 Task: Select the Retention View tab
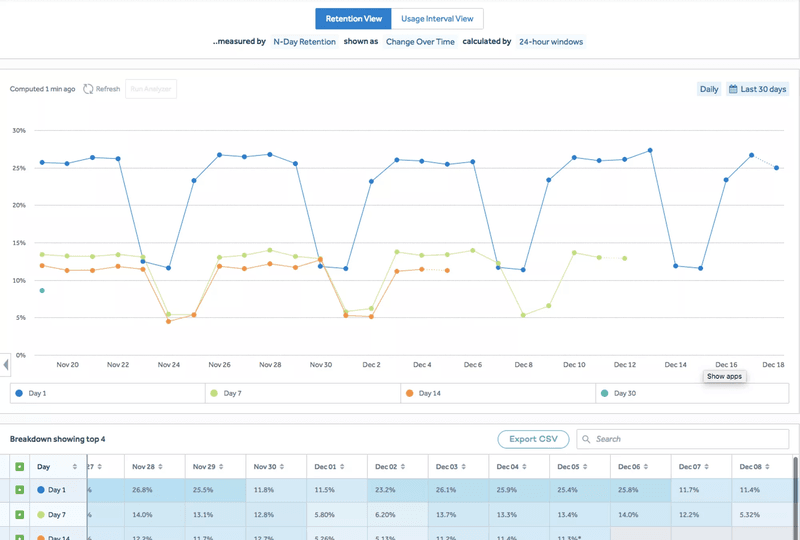tap(353, 19)
